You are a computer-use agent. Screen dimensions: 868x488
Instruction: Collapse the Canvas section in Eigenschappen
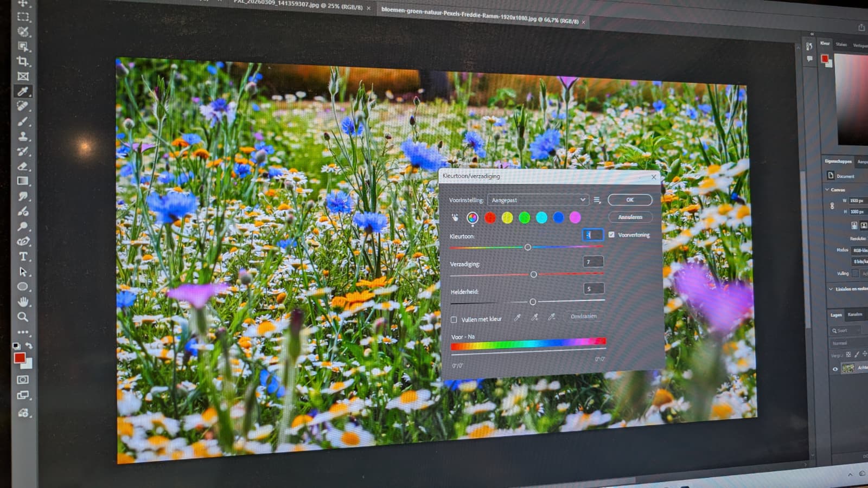(827, 189)
